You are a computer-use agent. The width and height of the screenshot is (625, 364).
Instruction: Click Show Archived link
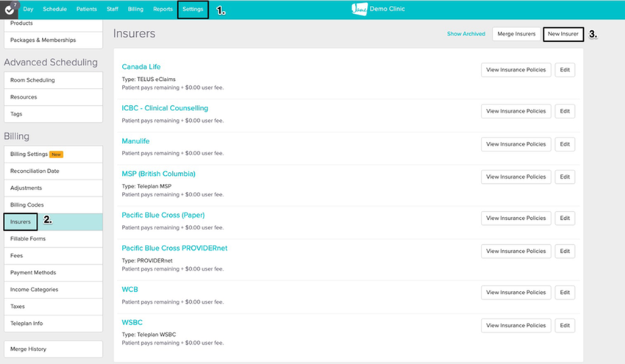point(466,34)
